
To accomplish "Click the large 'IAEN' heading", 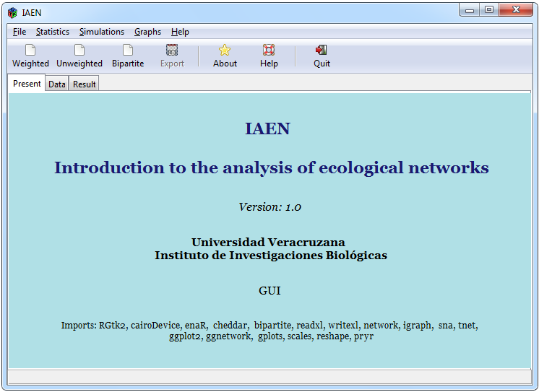I will (x=267, y=129).
